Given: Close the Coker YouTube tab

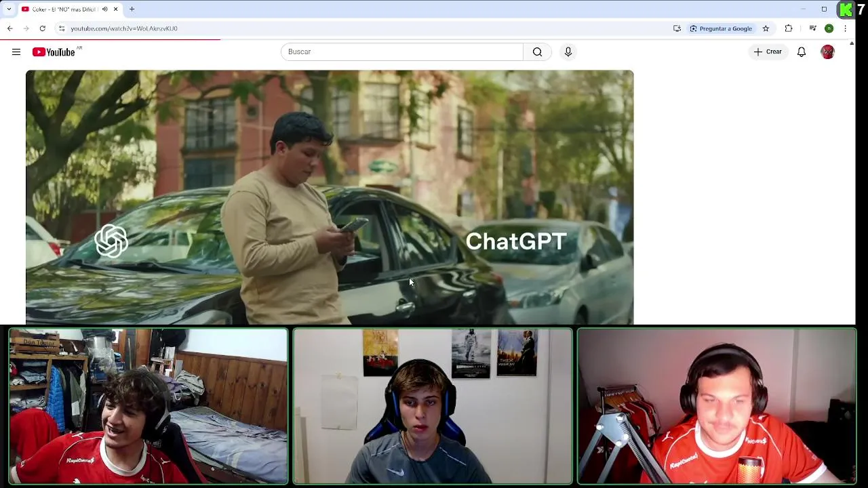Looking at the screenshot, I should (x=115, y=9).
